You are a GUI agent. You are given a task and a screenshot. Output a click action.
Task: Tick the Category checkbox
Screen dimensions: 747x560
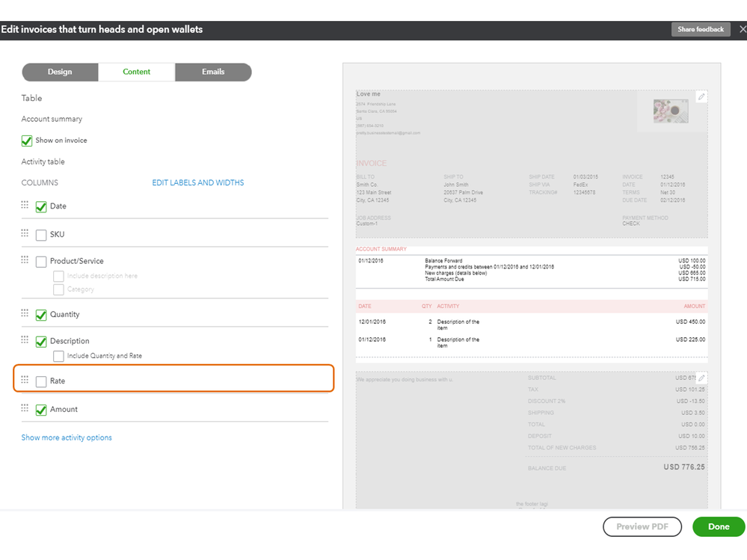tap(58, 289)
